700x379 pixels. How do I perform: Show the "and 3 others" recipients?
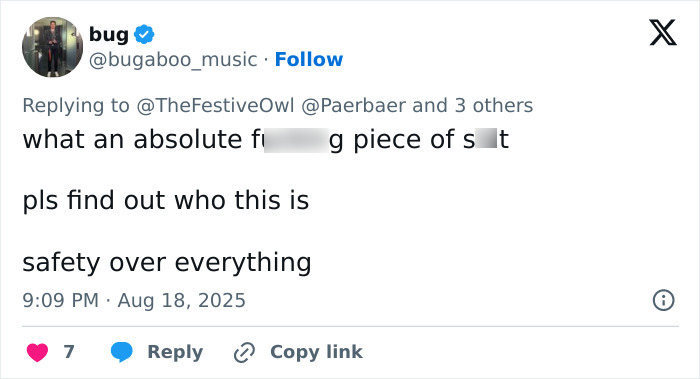(x=473, y=105)
